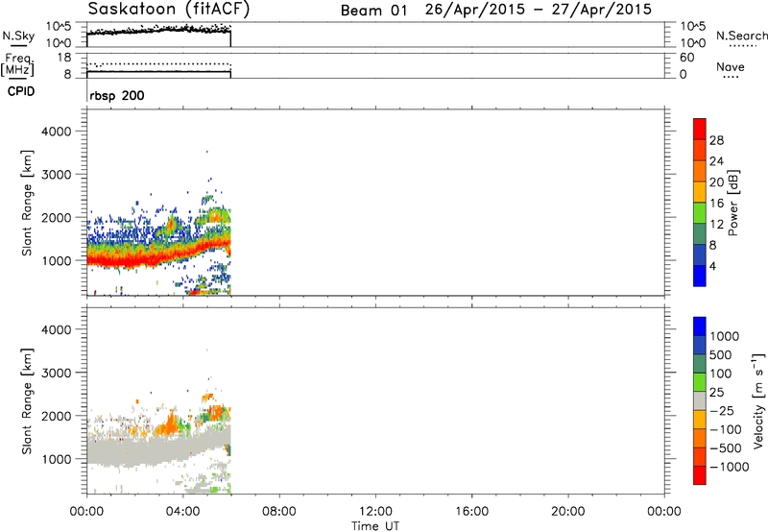Click the "N.Search" legend label
Viewport: 768px width, 532px height.
pos(741,36)
